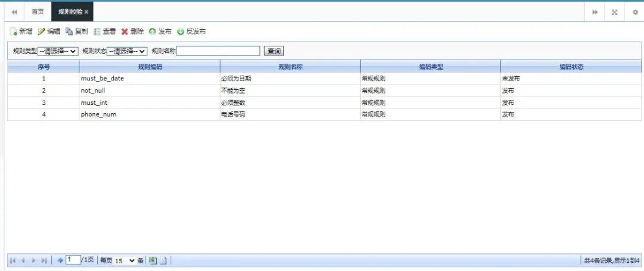644x271 pixels.
Task: Click the 必须整数 rule name cell
Action: (x=290, y=102)
